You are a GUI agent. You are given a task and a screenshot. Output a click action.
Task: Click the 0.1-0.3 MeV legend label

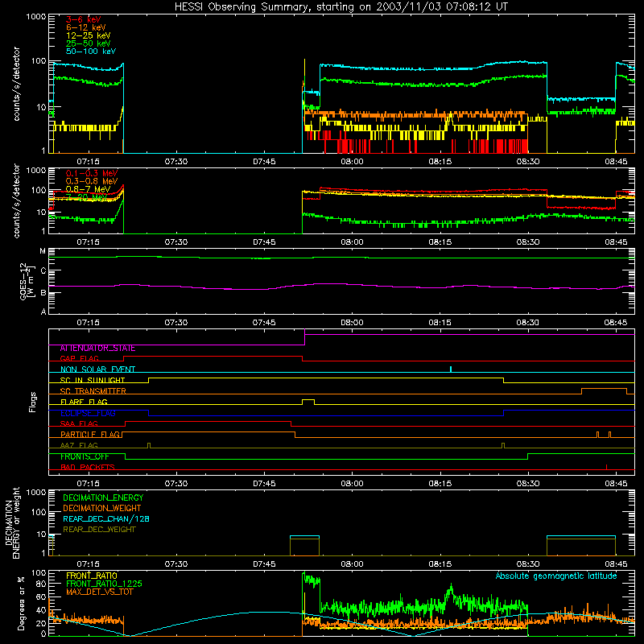92,173
